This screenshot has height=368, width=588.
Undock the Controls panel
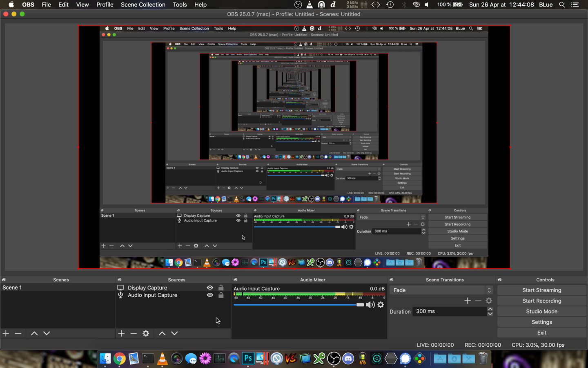pyautogui.click(x=499, y=280)
